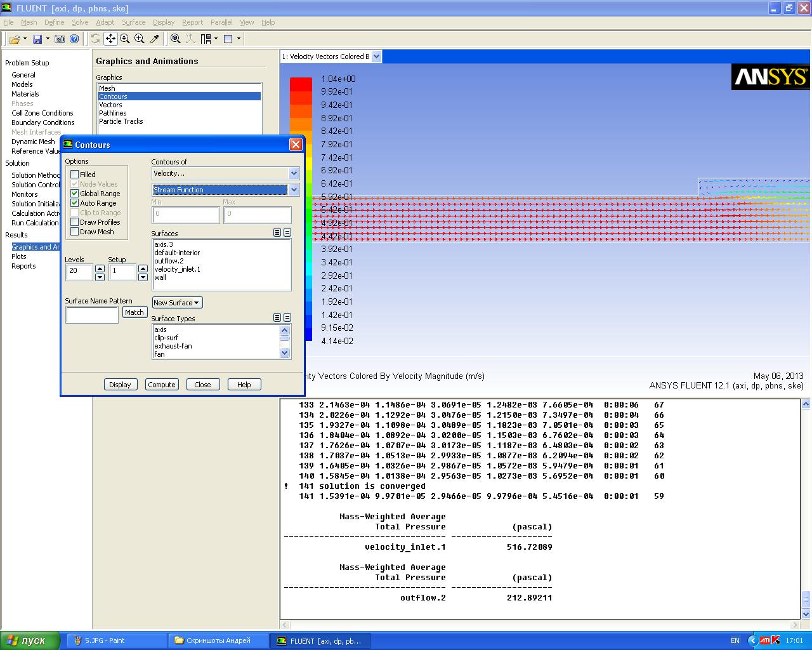Select outflow.2 in Surfaces list

click(169, 261)
